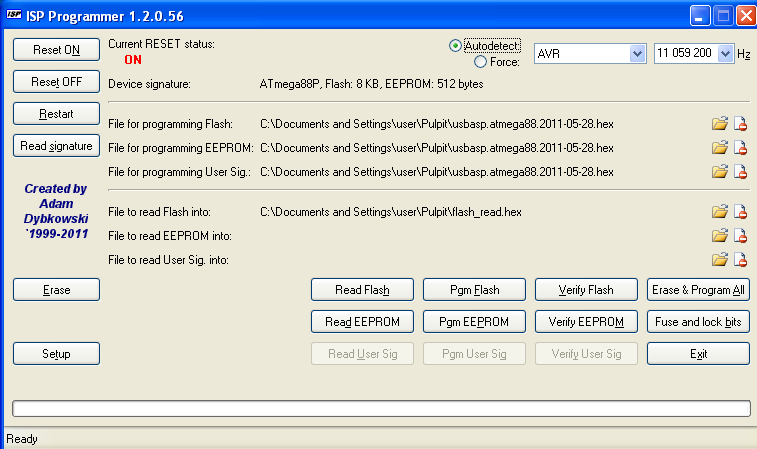
Task: Click the Pgm Flash button
Action: click(x=474, y=290)
